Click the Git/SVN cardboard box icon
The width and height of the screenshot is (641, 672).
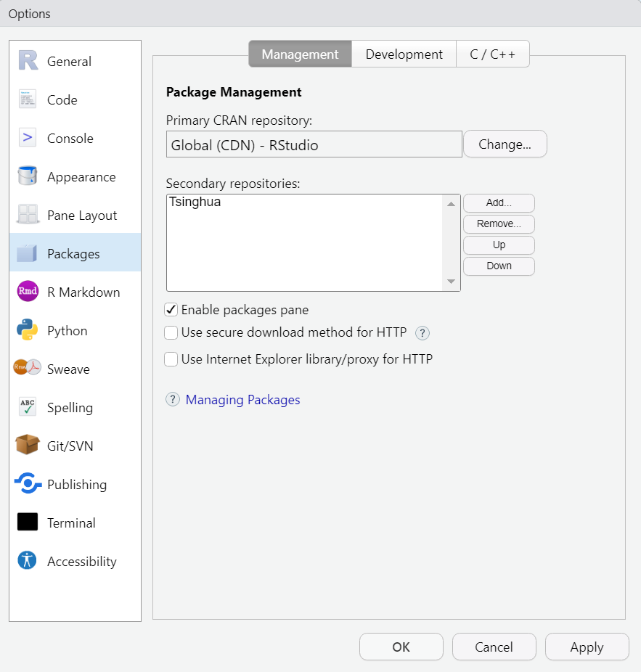point(28,444)
